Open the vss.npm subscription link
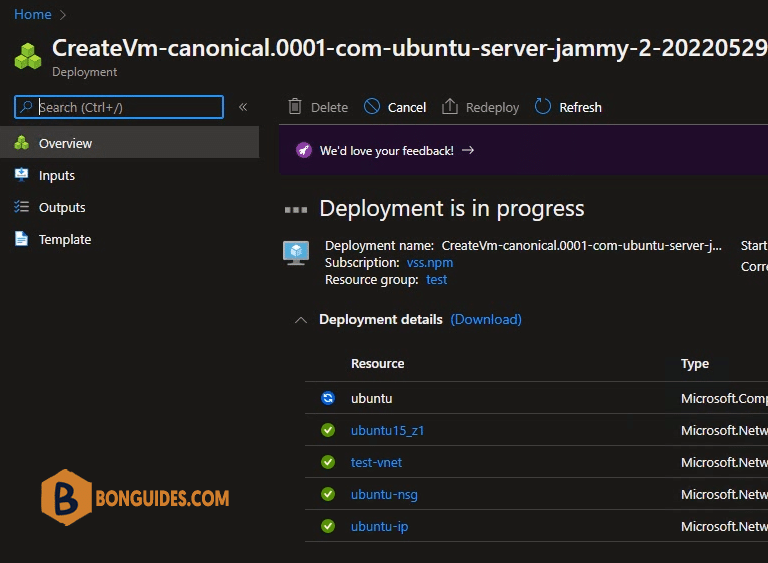768x563 pixels. 430,263
